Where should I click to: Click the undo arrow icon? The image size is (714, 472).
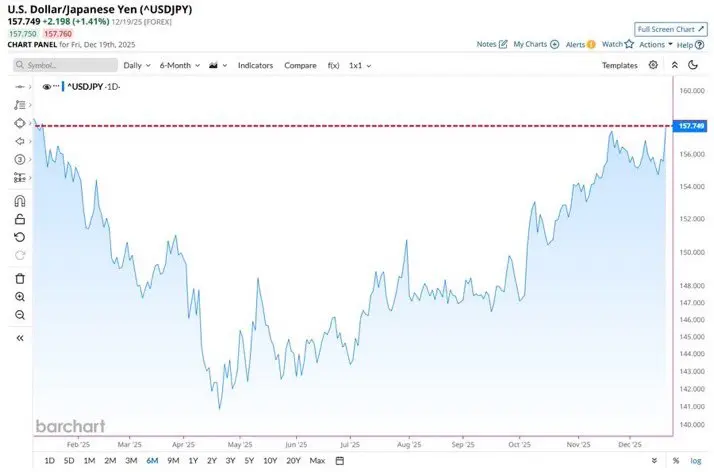(x=20, y=237)
